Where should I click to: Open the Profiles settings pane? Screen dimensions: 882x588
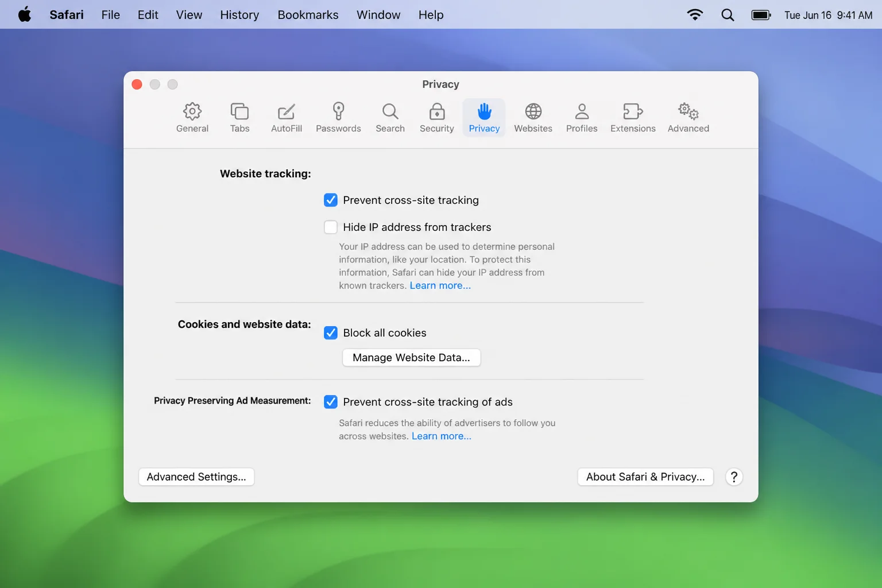(582, 118)
